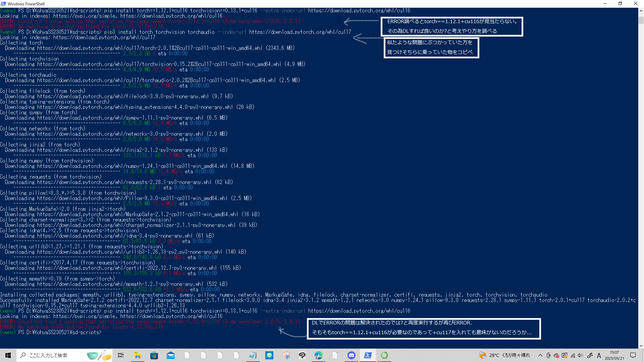Click the taskbar search box

pyautogui.click(x=64, y=355)
